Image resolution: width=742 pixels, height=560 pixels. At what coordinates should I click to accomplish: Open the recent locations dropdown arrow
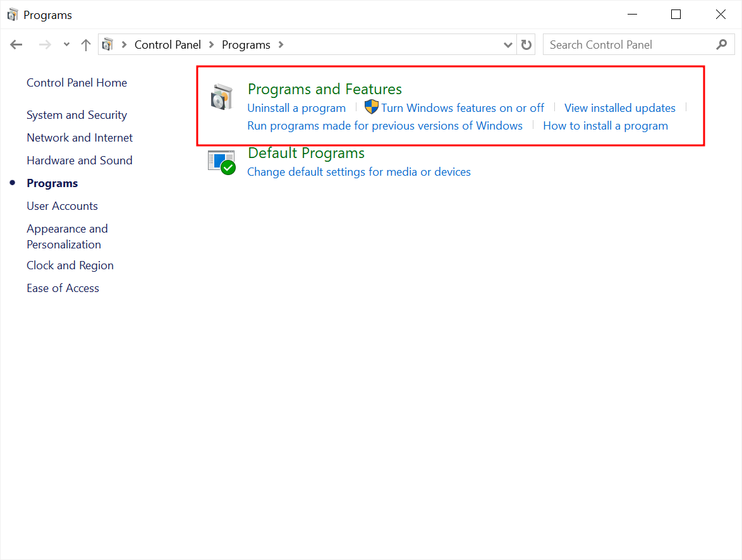[x=67, y=44]
